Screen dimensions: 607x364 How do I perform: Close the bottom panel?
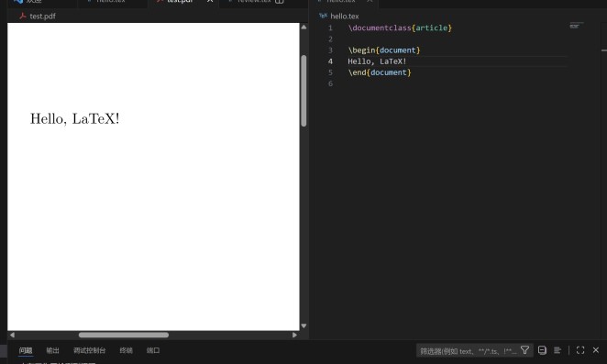pos(595,350)
